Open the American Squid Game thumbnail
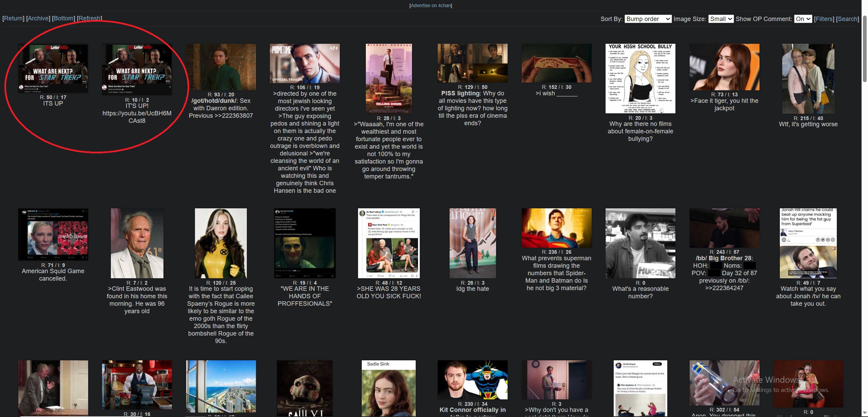Screen dimensions: 868x417 (53, 234)
